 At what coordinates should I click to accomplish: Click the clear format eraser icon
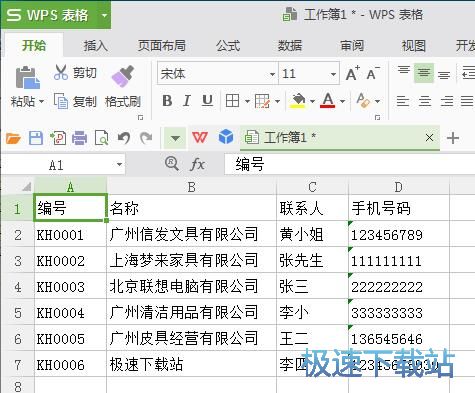coord(363,100)
